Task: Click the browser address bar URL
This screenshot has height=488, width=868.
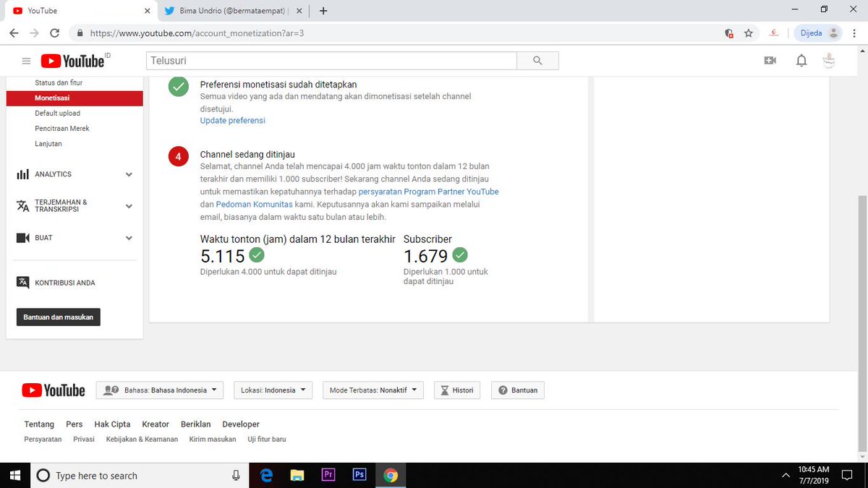Action: (x=197, y=33)
